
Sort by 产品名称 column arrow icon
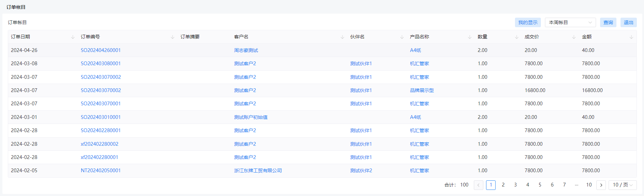[470, 37]
